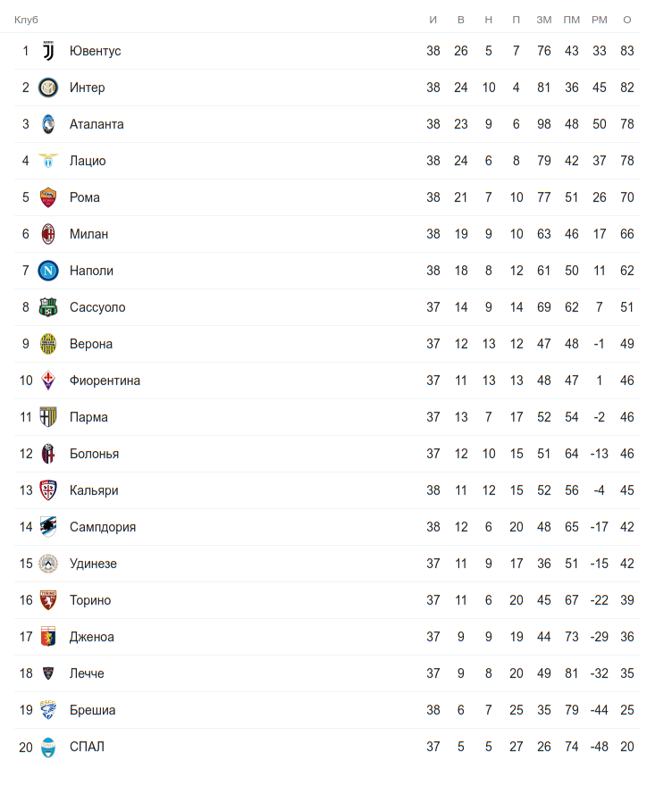Viewport: 672px width, 786px height.
Task: Select the Atalanta crest icon
Action: pos(48,124)
